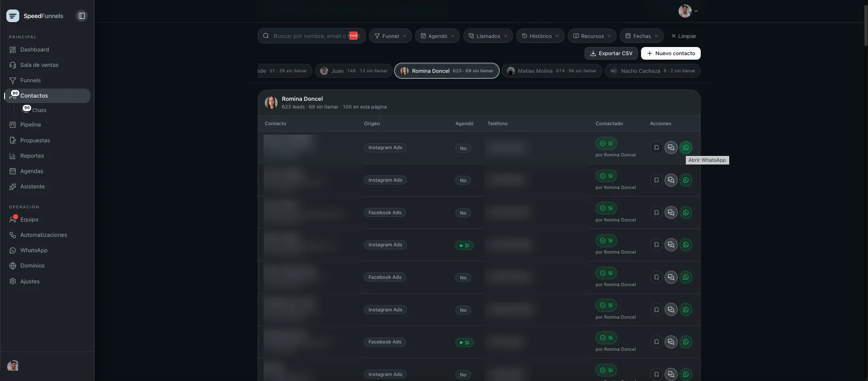
Task: Export contacts with Exportar CSV
Action: coord(611,53)
